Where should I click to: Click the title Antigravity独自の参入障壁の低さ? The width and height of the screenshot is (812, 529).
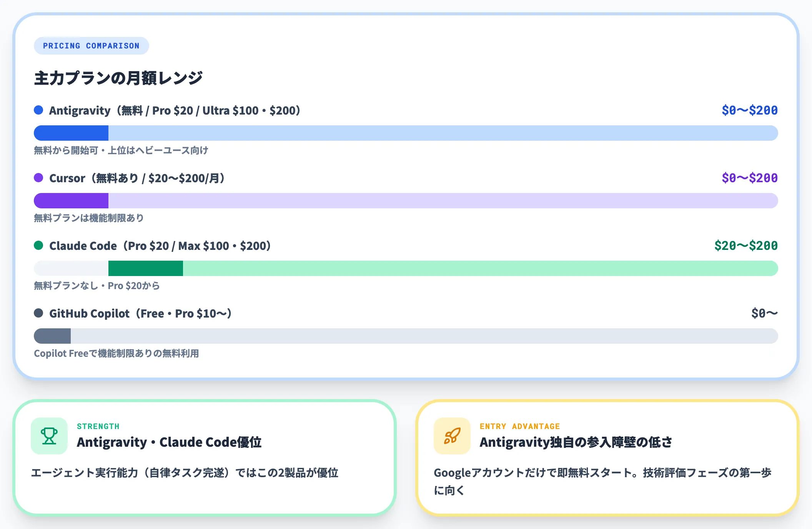[576, 442]
